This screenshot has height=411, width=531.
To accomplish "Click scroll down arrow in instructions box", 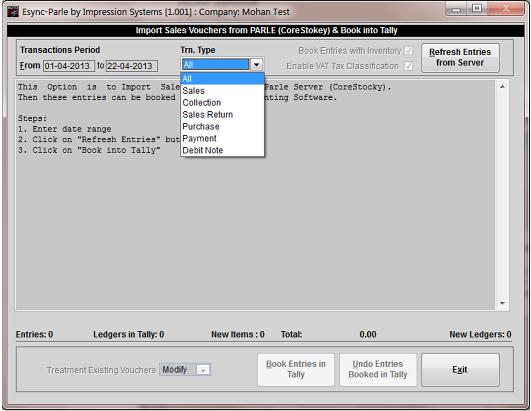I will pos(502,303).
